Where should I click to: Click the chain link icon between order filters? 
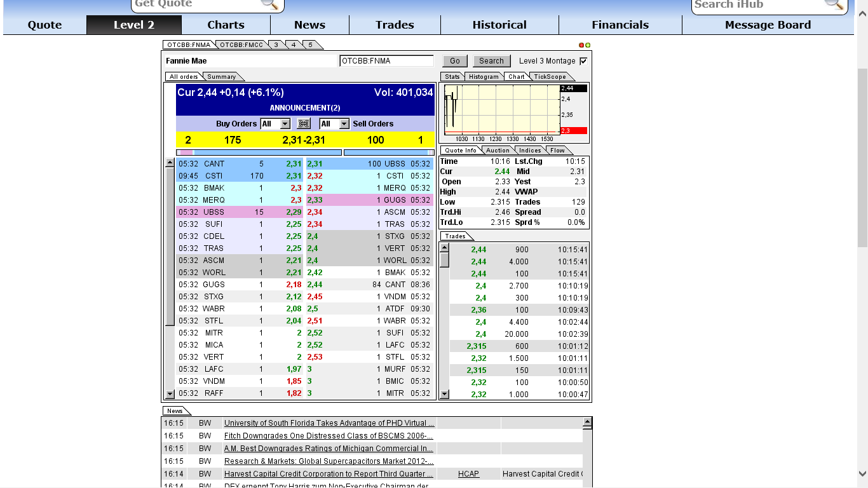304,124
